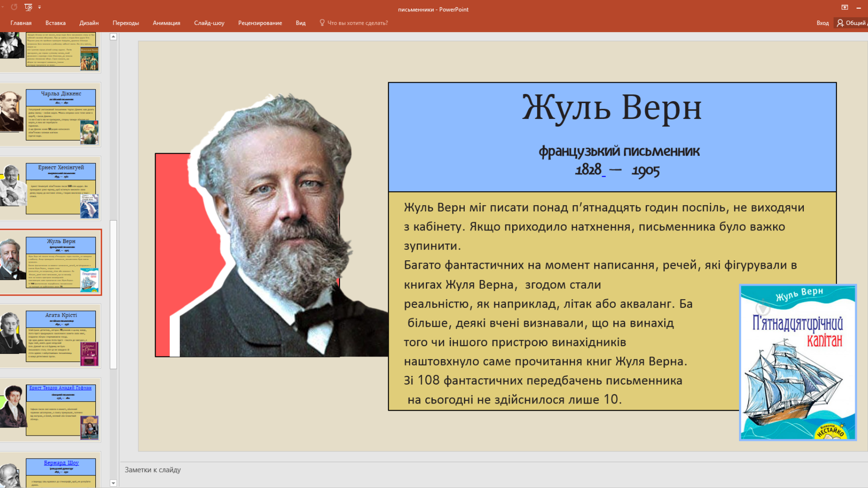Viewport: 868px width, 488px height.
Task: Click the subtitle 'французький письменник'
Action: click(x=619, y=151)
